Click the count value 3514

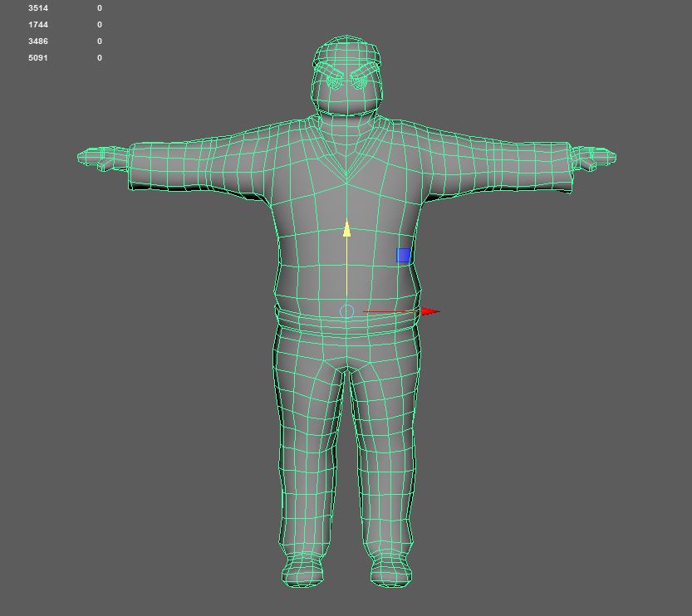click(x=38, y=8)
